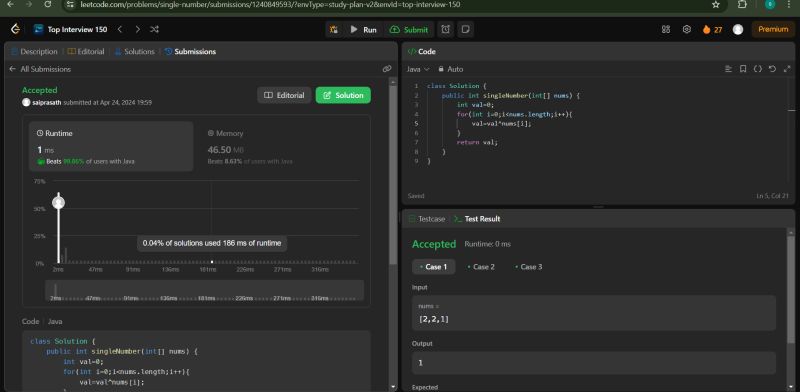Toggle the Auto lock setting
Viewport: 800px width, 392px height.
(451, 69)
